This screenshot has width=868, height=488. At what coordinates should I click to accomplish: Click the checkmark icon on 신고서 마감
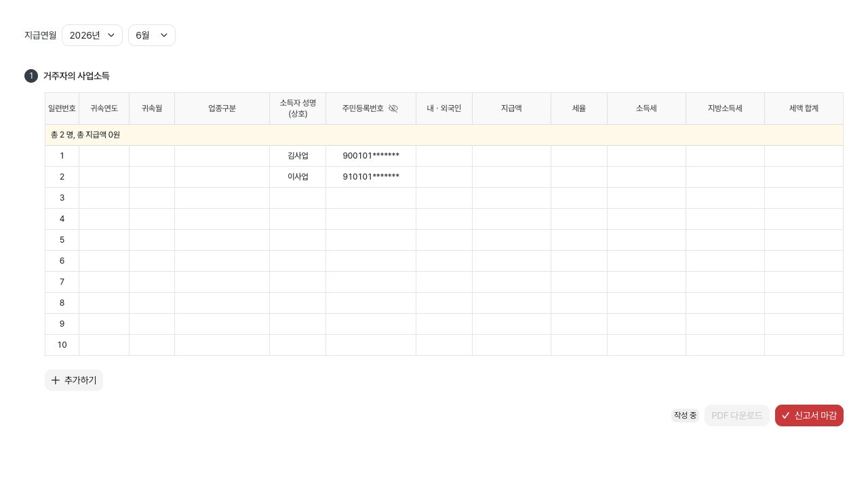tap(786, 415)
